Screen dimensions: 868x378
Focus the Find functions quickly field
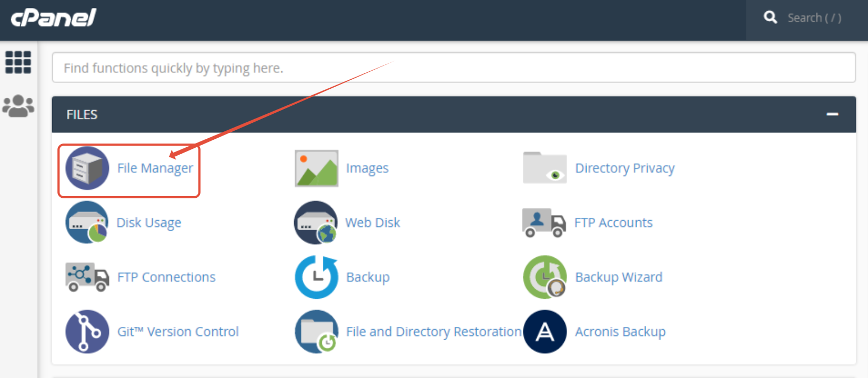click(454, 68)
